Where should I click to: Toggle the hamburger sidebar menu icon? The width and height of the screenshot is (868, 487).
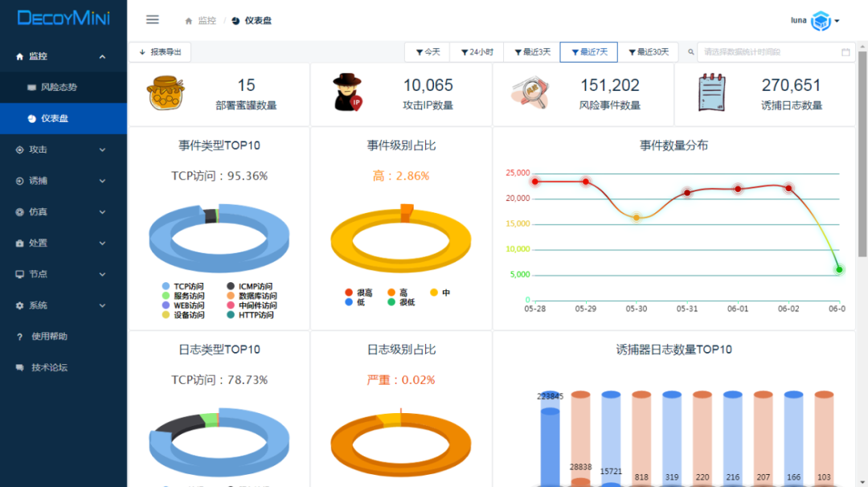152,20
